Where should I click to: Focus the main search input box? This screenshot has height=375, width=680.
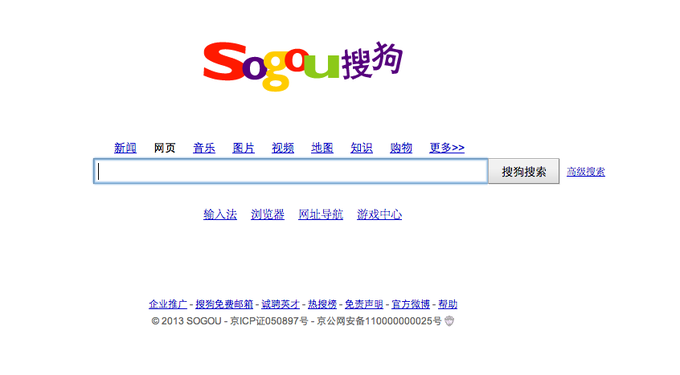point(291,171)
